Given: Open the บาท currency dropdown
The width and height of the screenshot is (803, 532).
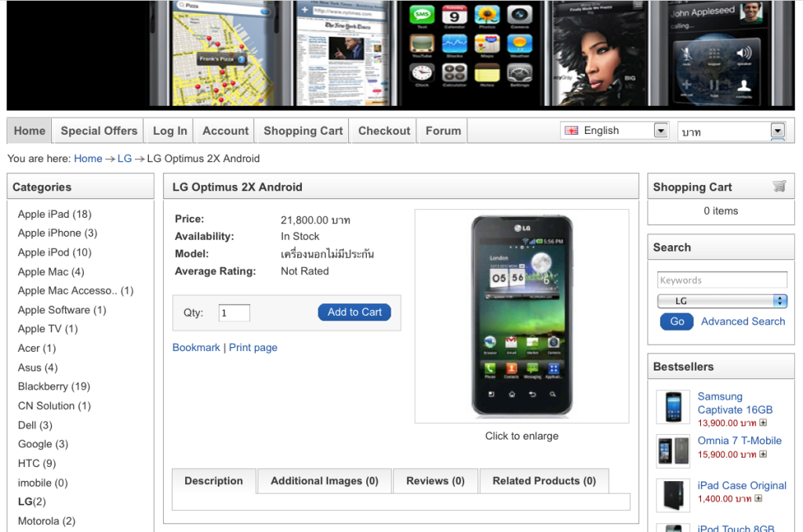Looking at the screenshot, I should click(732, 132).
